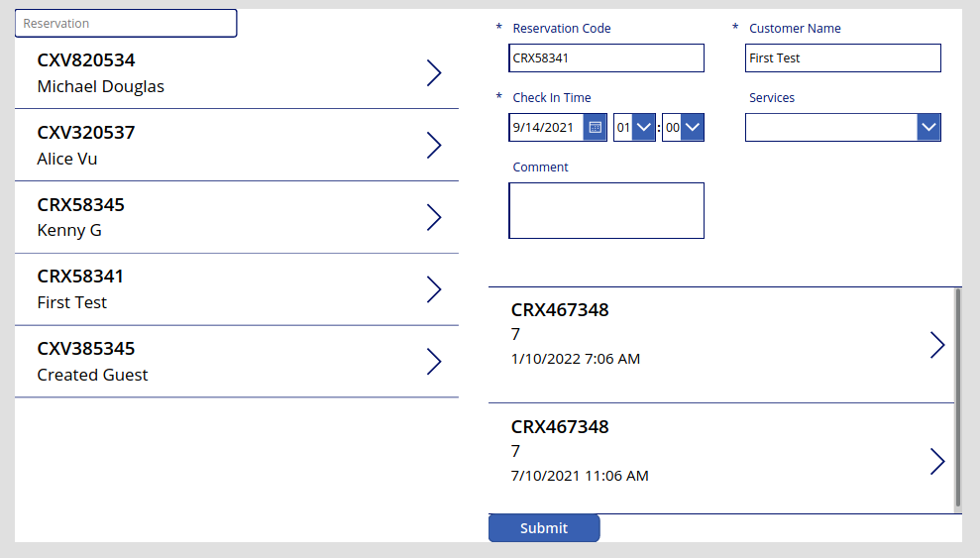
Task: Click the check-in date field 9/14/2021
Action: 546,128
